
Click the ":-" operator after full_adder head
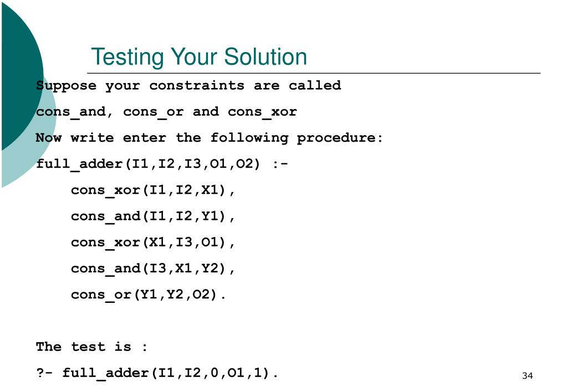pyautogui.click(x=280, y=164)
